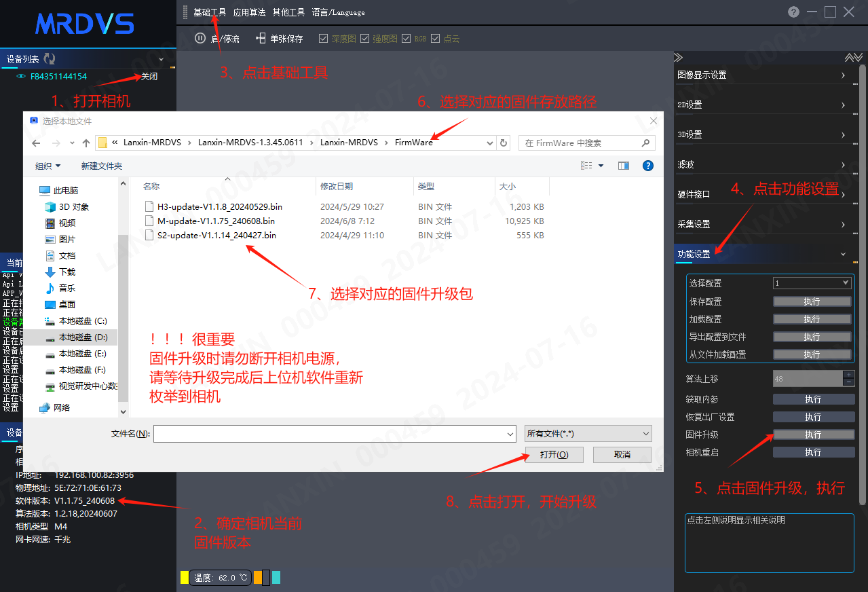Image resolution: width=868 pixels, height=592 pixels.
Task: Collapse the 功能设置 section
Action: 762,255
